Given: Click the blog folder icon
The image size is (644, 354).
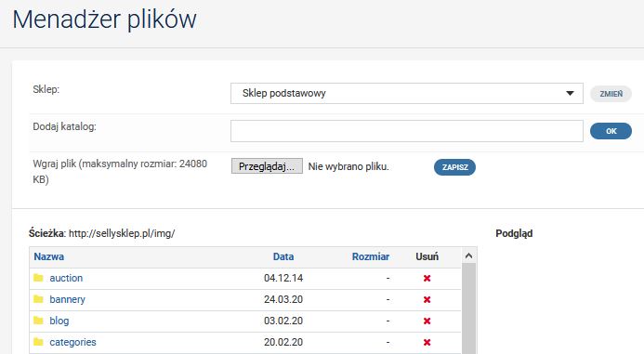Looking at the screenshot, I should (38, 321).
